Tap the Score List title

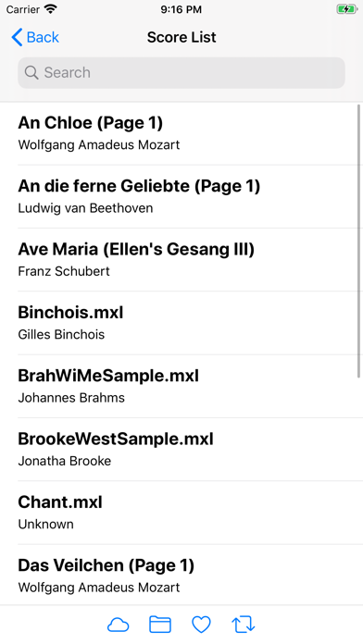coord(181,37)
